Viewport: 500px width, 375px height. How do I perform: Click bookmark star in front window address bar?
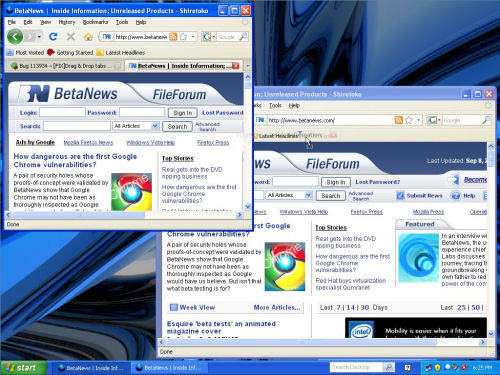tap(183, 37)
